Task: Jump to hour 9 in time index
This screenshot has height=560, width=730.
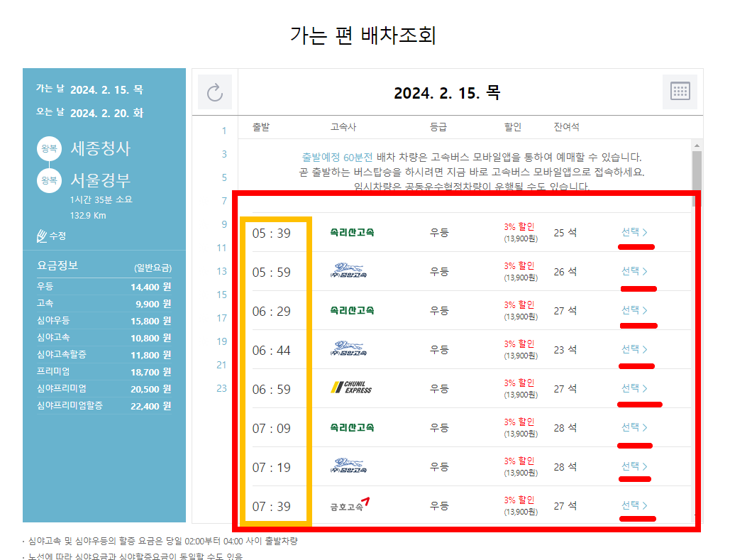Action: pyautogui.click(x=224, y=224)
